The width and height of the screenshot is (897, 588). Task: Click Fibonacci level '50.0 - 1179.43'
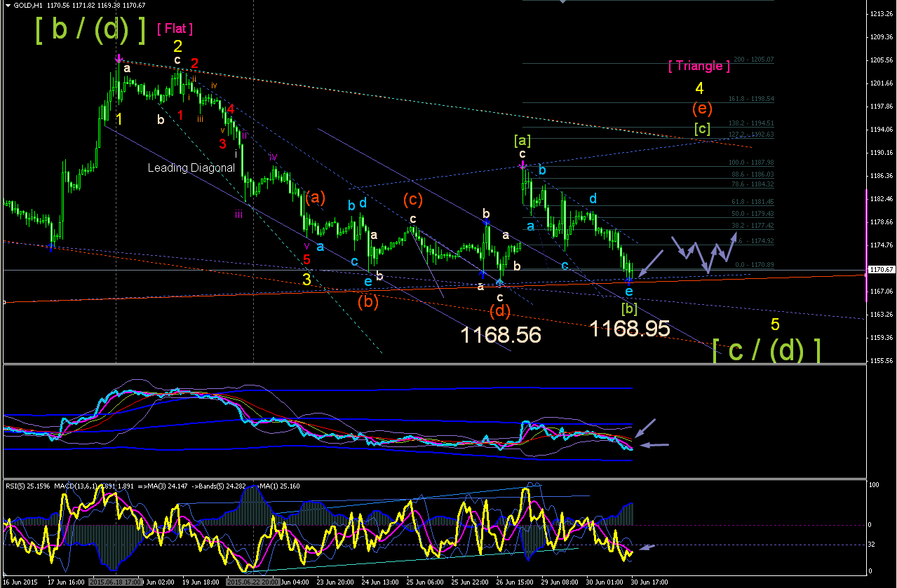click(752, 213)
